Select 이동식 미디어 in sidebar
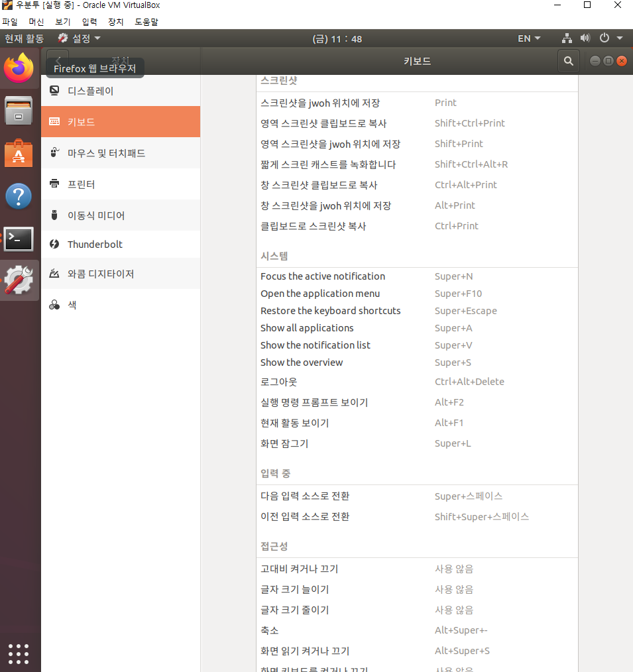The width and height of the screenshot is (633, 672). pyautogui.click(x=121, y=215)
